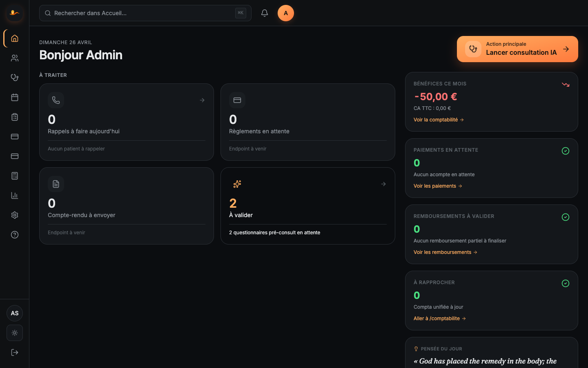
Task: Click the arrow on Rappels à faire card
Action: tap(202, 100)
